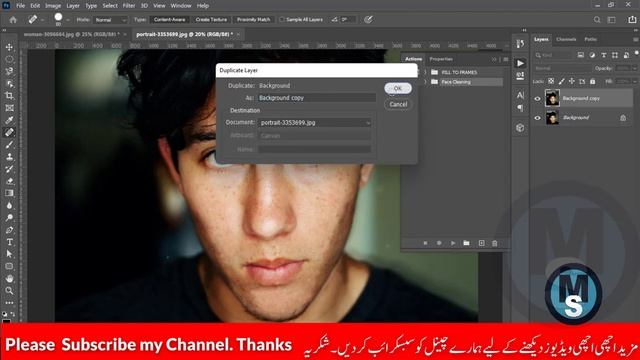The width and height of the screenshot is (640, 360).
Task: Click the search icon at top right
Action: coord(597,20)
